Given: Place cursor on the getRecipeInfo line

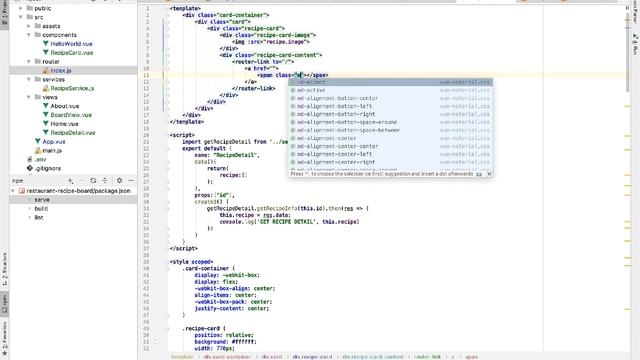Looking at the screenshot, I should (x=288, y=209).
